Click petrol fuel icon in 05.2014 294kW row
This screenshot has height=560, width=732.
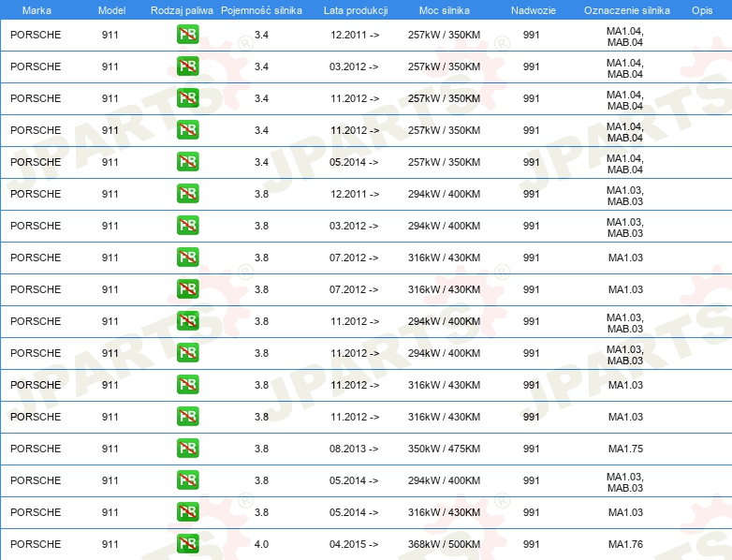tap(187, 480)
